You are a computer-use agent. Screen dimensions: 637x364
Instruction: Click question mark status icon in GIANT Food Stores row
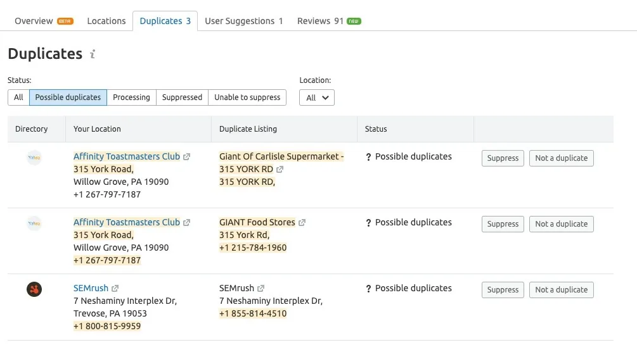[368, 223]
